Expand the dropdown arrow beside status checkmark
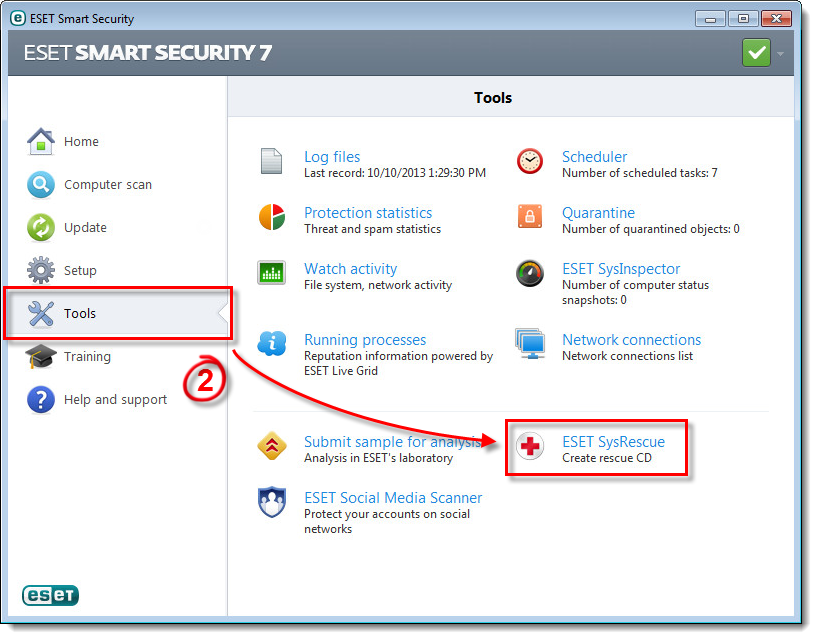817x639 pixels. [780, 54]
